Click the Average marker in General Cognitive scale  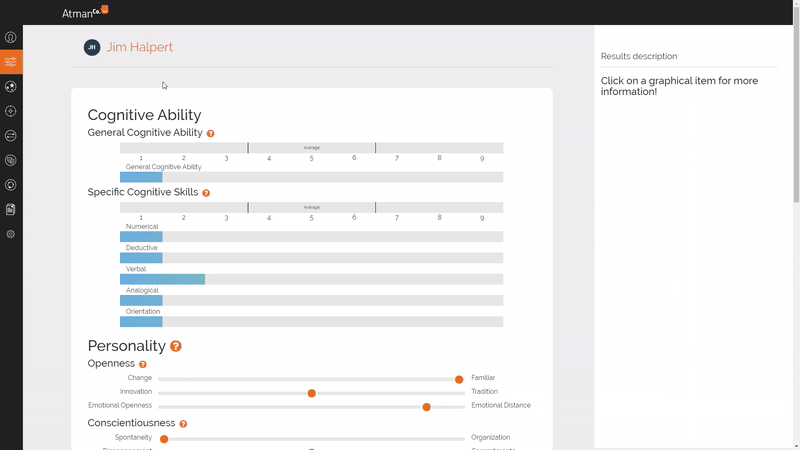[312, 147]
